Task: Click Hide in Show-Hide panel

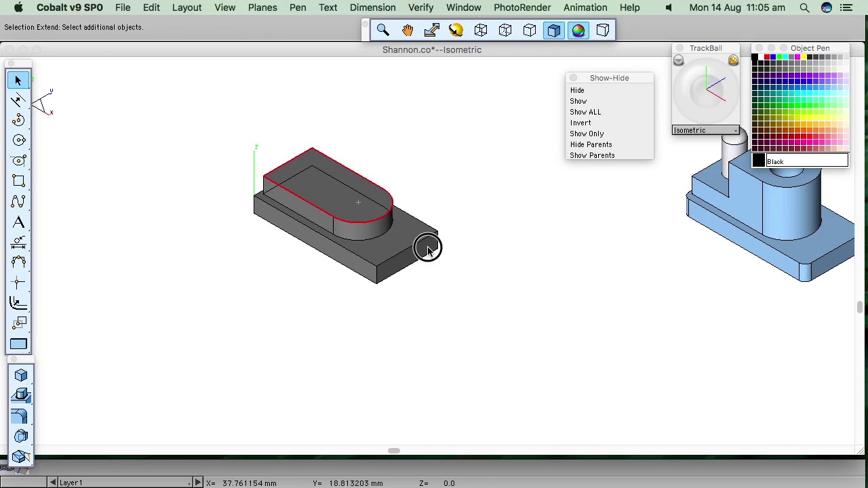Action: click(577, 90)
